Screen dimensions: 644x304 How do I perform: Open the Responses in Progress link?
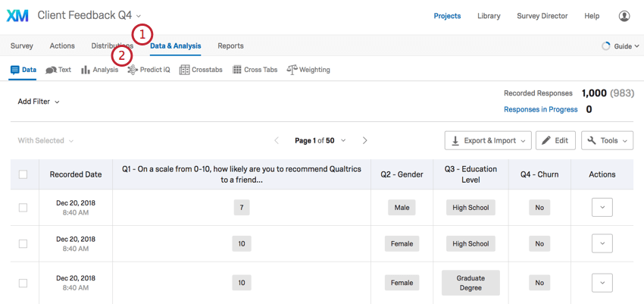pos(540,109)
